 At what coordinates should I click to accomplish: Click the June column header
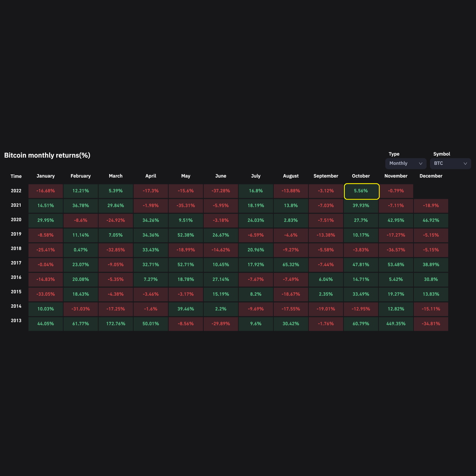221,176
